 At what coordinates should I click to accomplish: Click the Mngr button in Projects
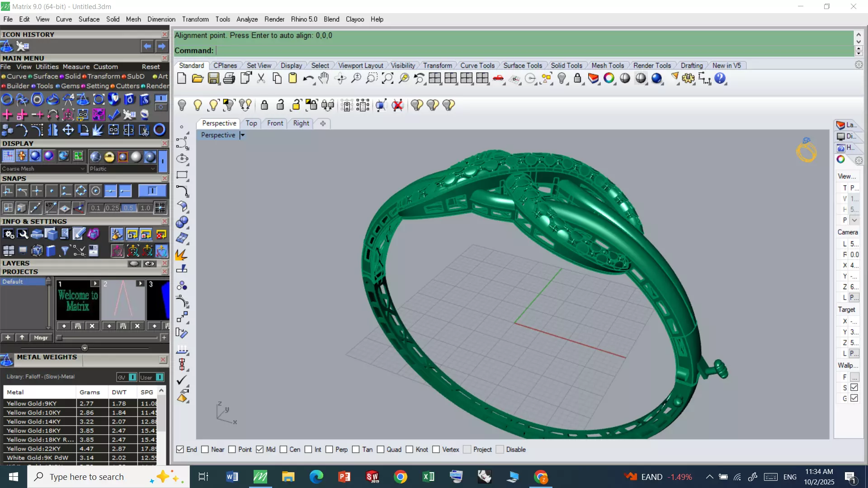point(41,338)
